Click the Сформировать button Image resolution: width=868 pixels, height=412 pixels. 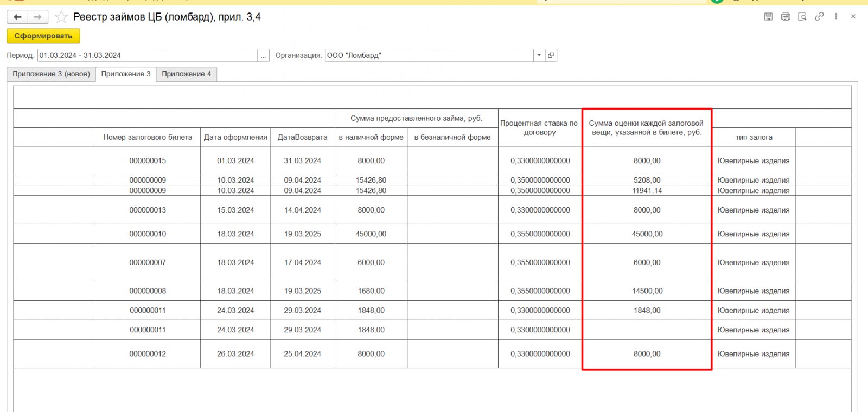click(x=43, y=36)
